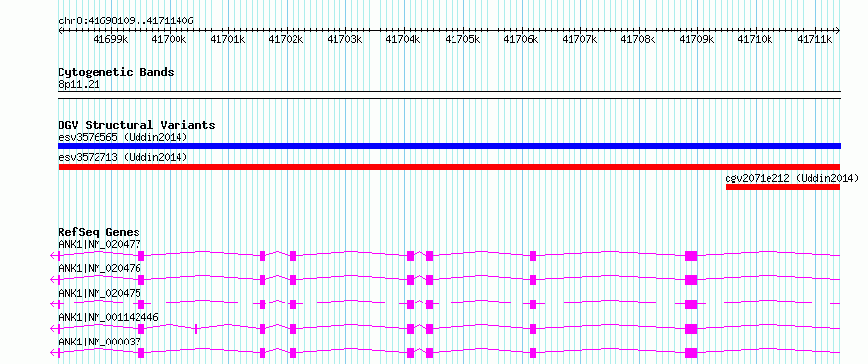Open the ANK1|NM_020475 transcript label

[x=99, y=293]
